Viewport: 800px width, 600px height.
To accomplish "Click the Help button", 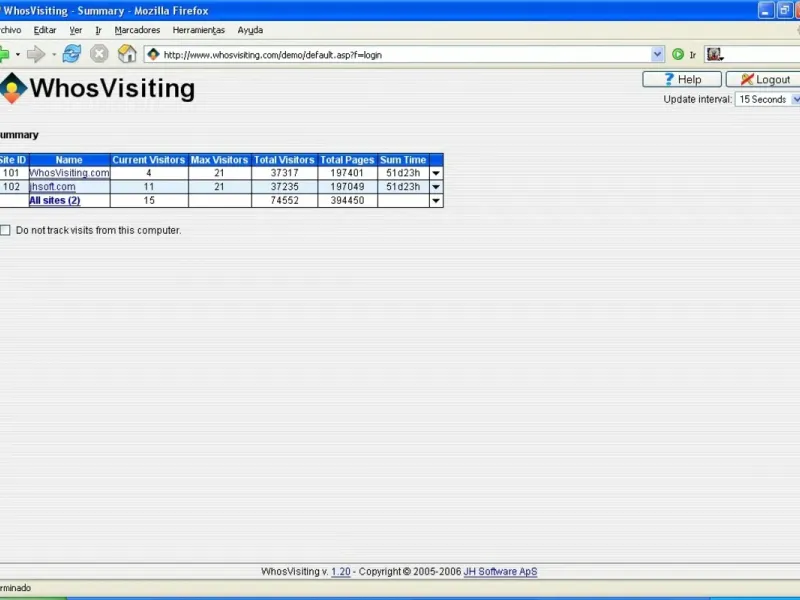I will [682, 80].
